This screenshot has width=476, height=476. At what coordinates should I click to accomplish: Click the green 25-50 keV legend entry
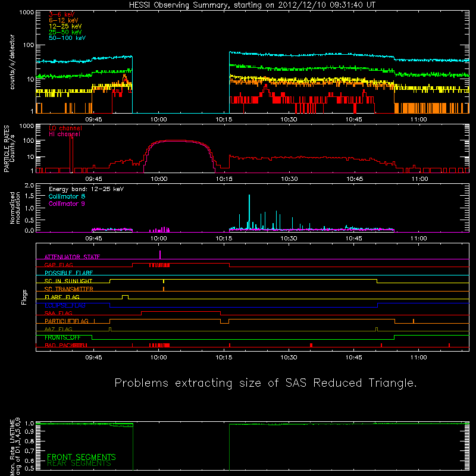point(65,32)
